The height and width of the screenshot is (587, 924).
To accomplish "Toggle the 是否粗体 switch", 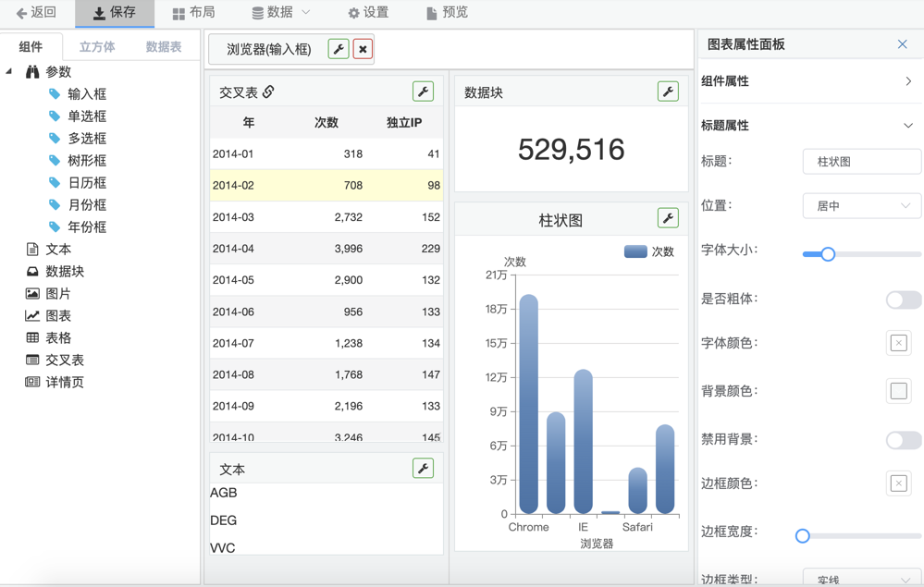I will pos(904,300).
